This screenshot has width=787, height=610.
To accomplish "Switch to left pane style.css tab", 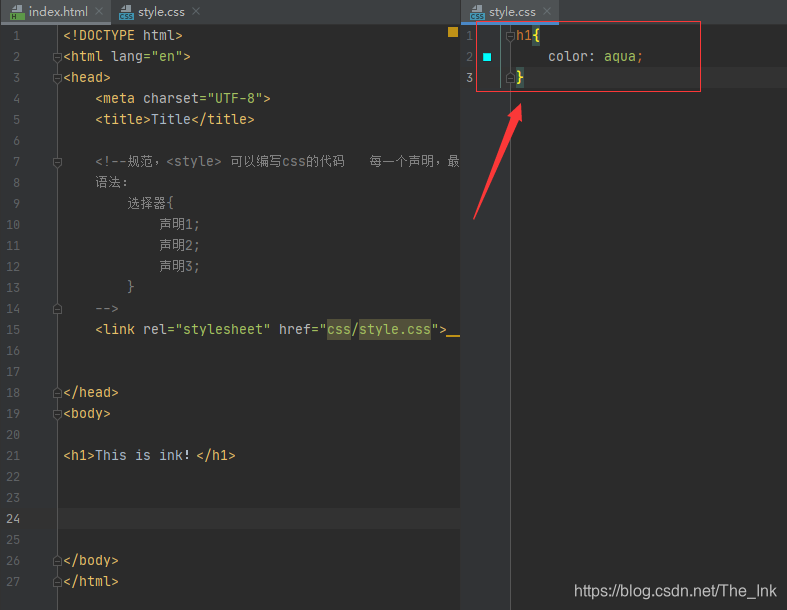I will tap(161, 12).
